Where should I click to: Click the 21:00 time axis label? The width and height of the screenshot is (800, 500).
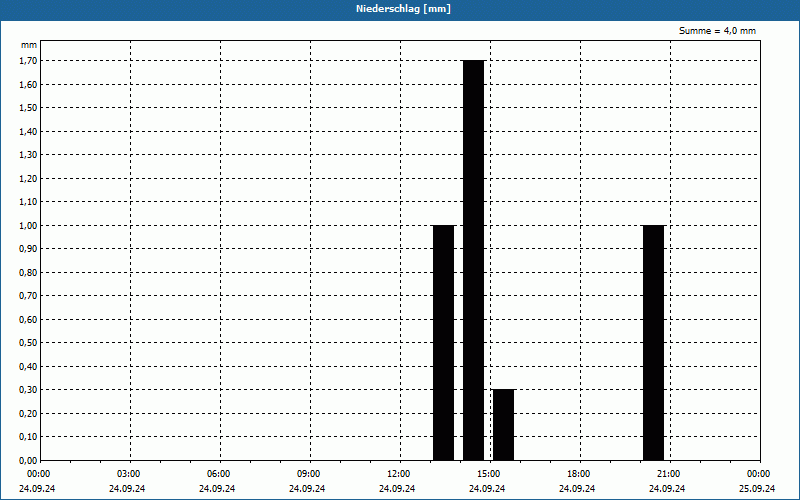[x=667, y=474]
